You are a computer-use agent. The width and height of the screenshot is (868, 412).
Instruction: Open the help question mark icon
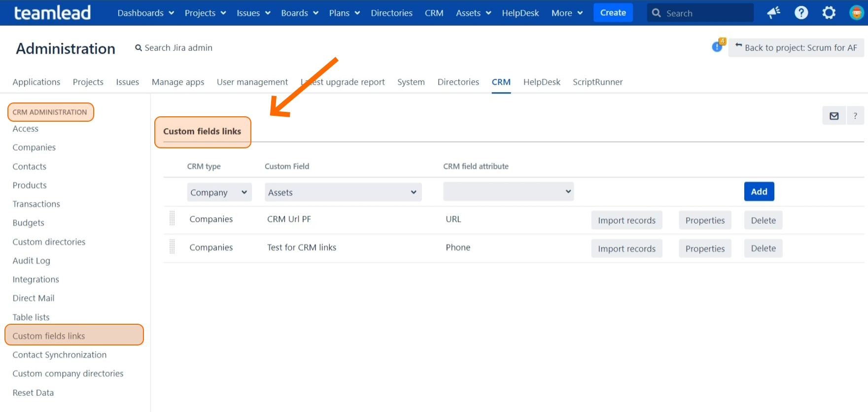(801, 13)
